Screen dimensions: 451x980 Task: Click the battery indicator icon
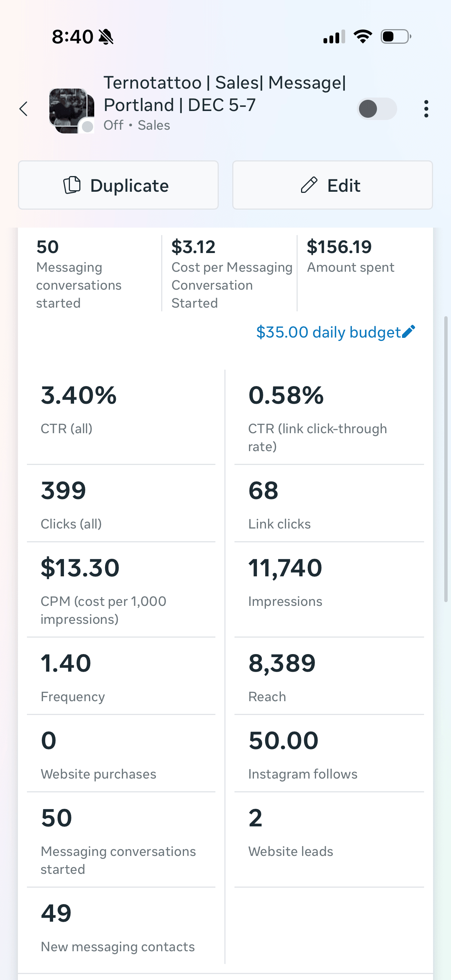[394, 36]
